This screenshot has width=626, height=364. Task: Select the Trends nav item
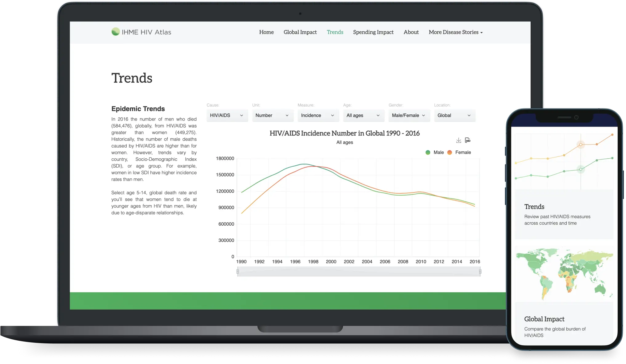[335, 32]
